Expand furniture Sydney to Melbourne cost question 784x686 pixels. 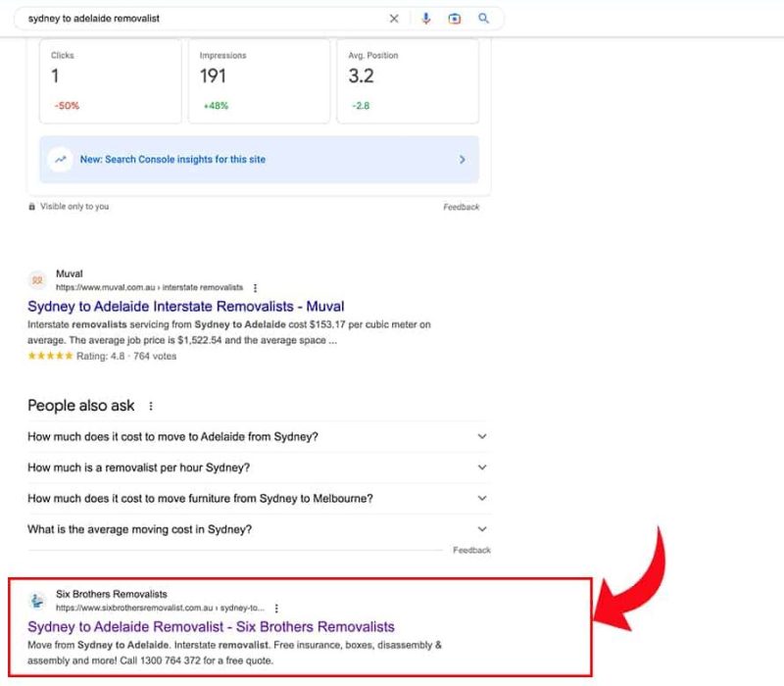481,499
